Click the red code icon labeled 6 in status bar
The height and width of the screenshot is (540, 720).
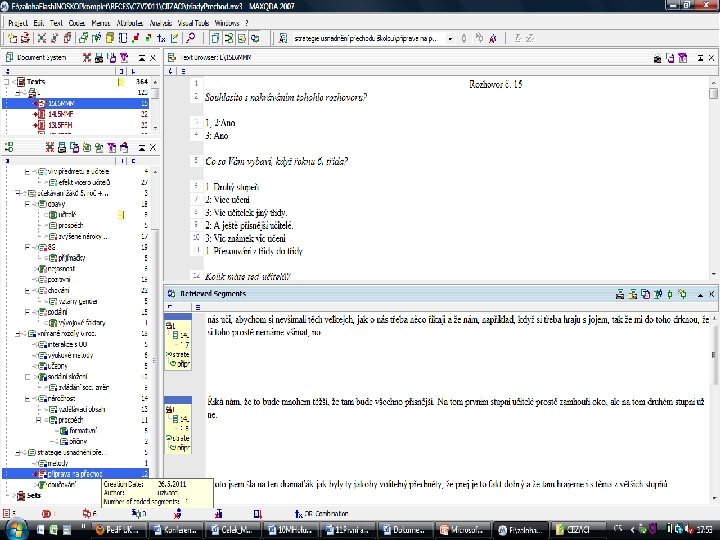point(87,513)
